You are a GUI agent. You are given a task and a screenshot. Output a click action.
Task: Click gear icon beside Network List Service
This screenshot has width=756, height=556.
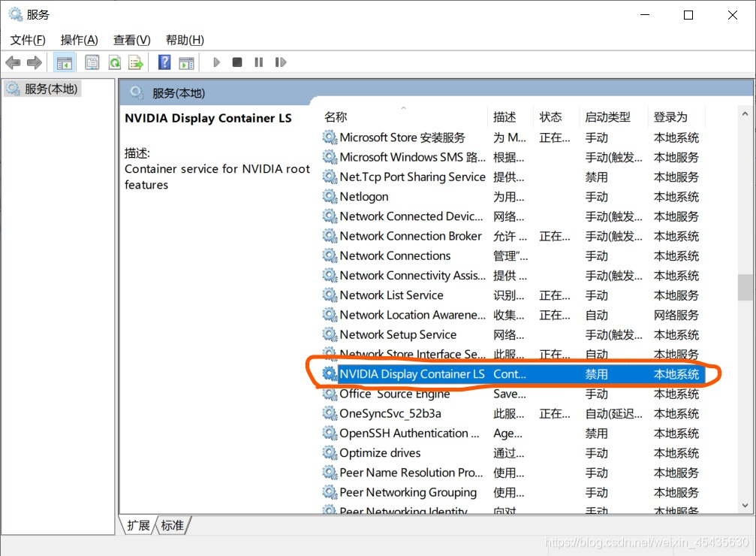[x=330, y=295]
